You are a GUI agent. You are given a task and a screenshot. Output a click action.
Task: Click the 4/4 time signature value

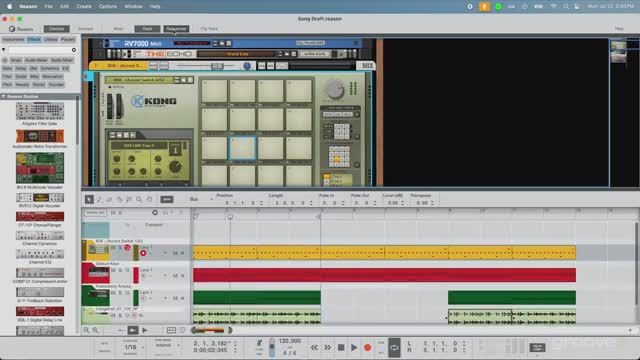[289, 353]
